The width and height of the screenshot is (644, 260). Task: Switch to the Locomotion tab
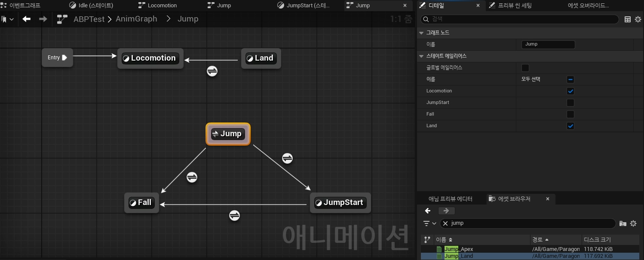pyautogui.click(x=158, y=6)
